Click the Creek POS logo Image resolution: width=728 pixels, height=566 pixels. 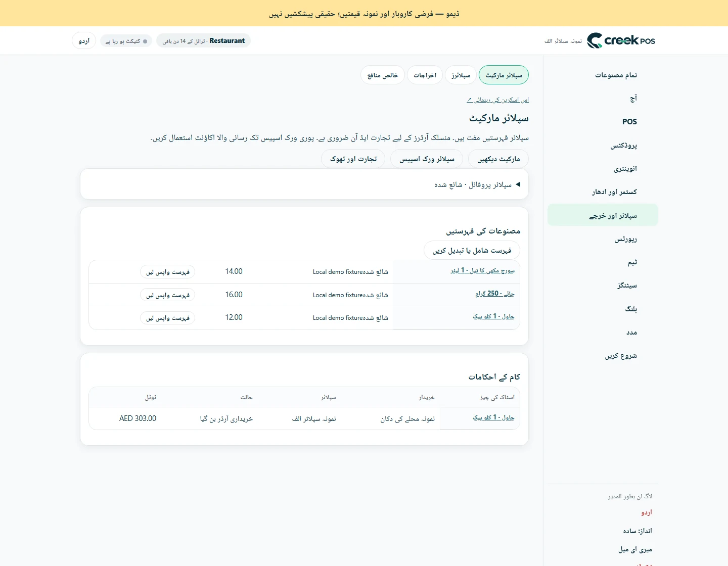[x=621, y=40]
